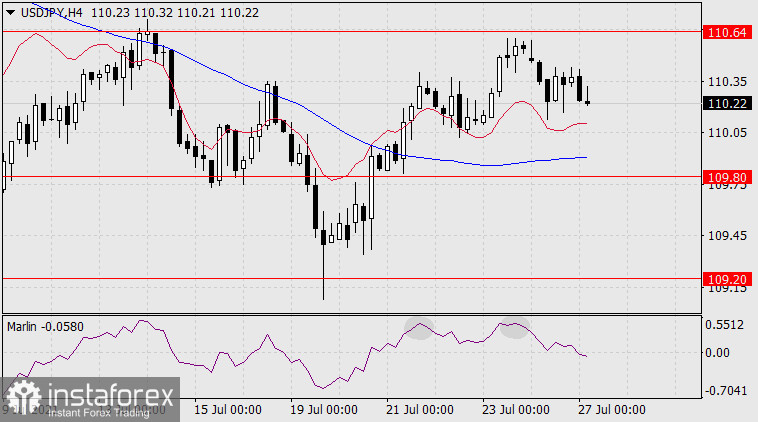Select the Marlin -0.0580 indicator label
Image resolution: width=758 pixels, height=422 pixels.
pos(47,326)
